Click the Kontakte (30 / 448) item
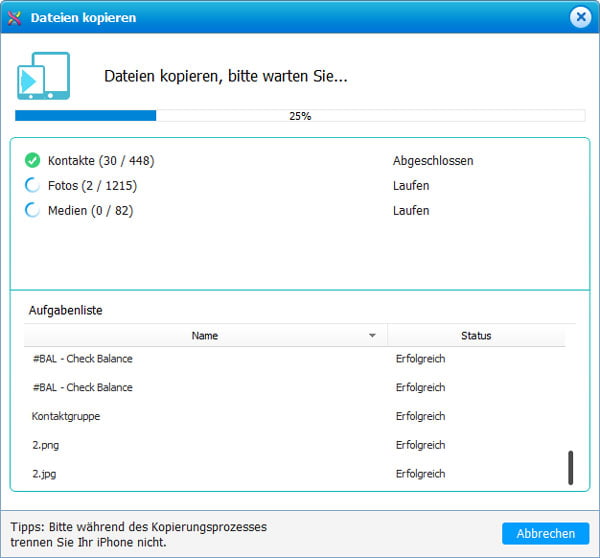 coord(101,160)
